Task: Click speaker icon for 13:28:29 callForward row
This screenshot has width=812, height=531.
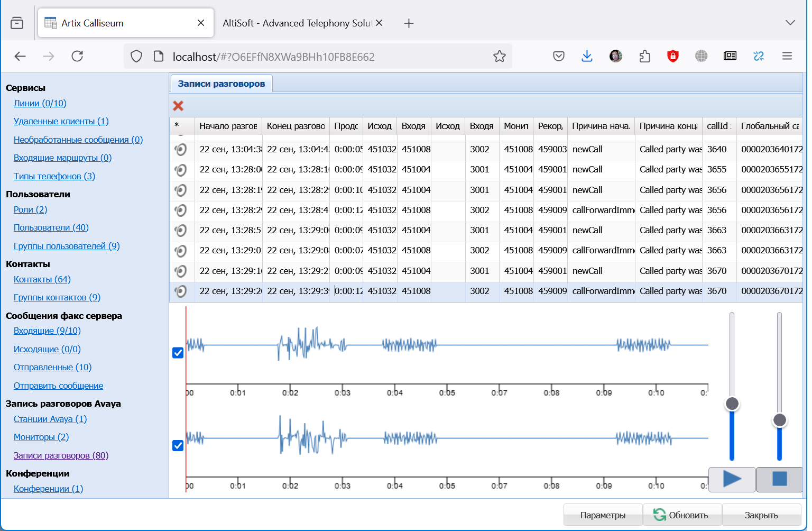Action: click(181, 210)
